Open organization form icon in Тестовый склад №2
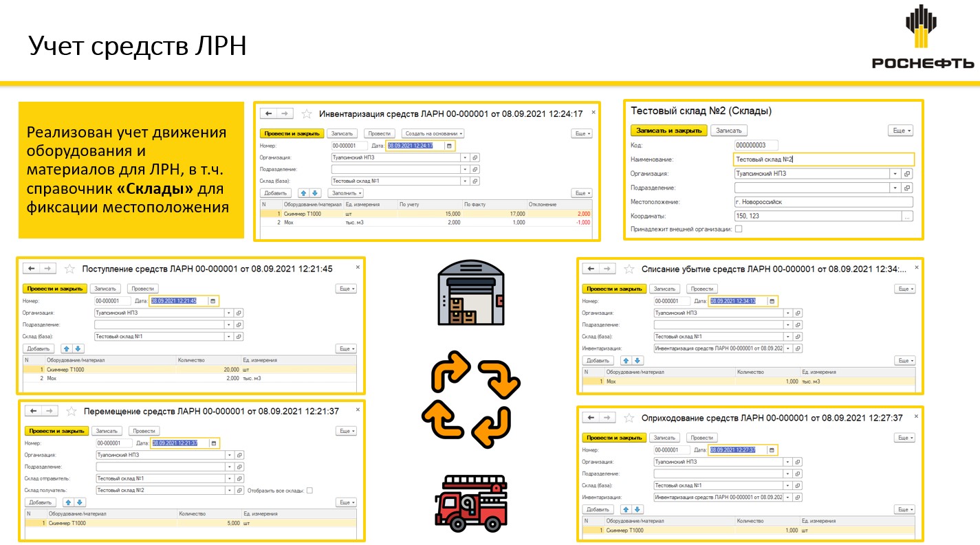The height and width of the screenshot is (545, 980). (x=907, y=174)
